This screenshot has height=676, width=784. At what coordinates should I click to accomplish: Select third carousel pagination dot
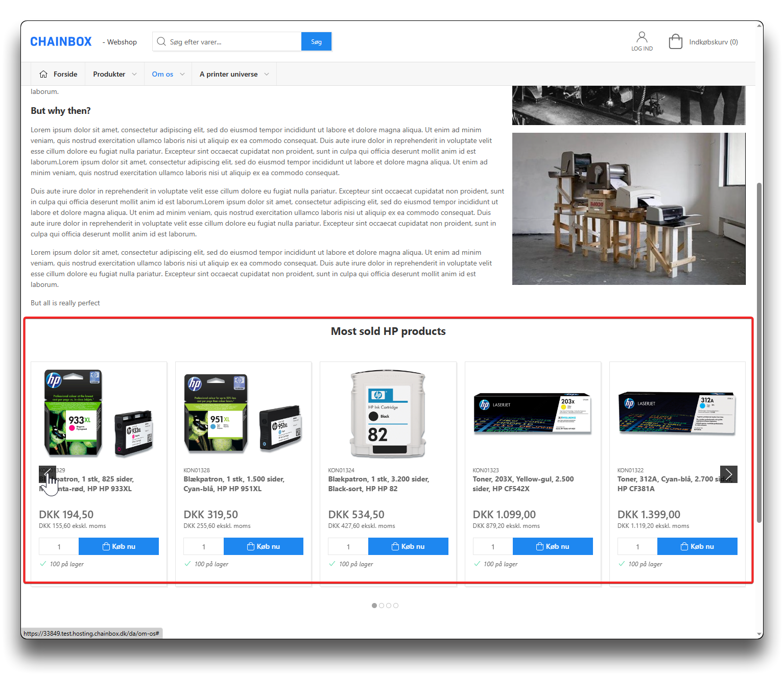[389, 606]
